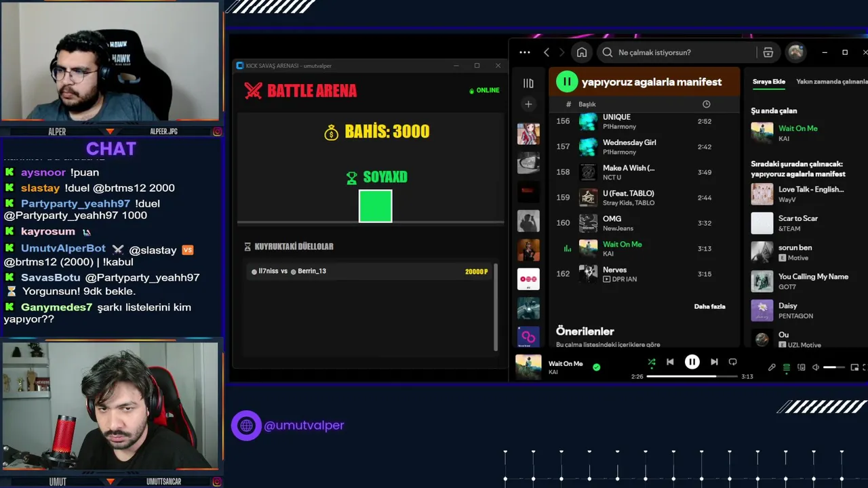Switch to the Sıraya Ekle tab
This screenshot has width=868, height=488.
click(x=769, y=82)
